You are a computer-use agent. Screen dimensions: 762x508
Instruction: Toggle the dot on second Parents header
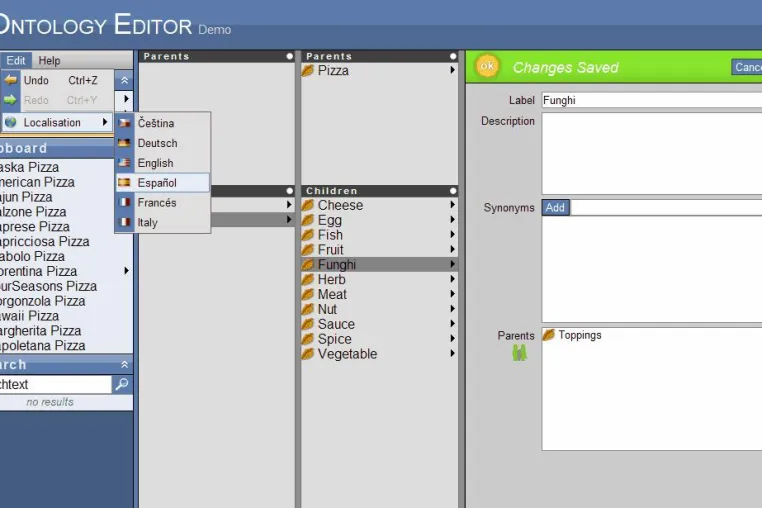(453, 56)
